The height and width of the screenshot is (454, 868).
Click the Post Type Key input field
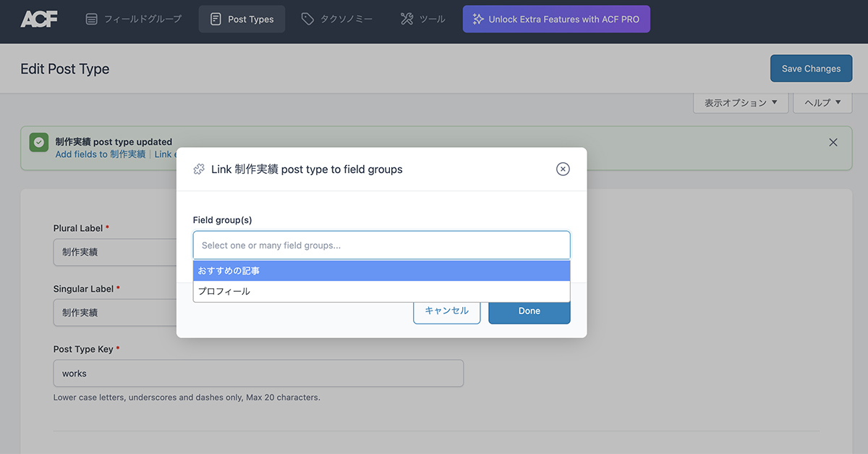coord(258,374)
